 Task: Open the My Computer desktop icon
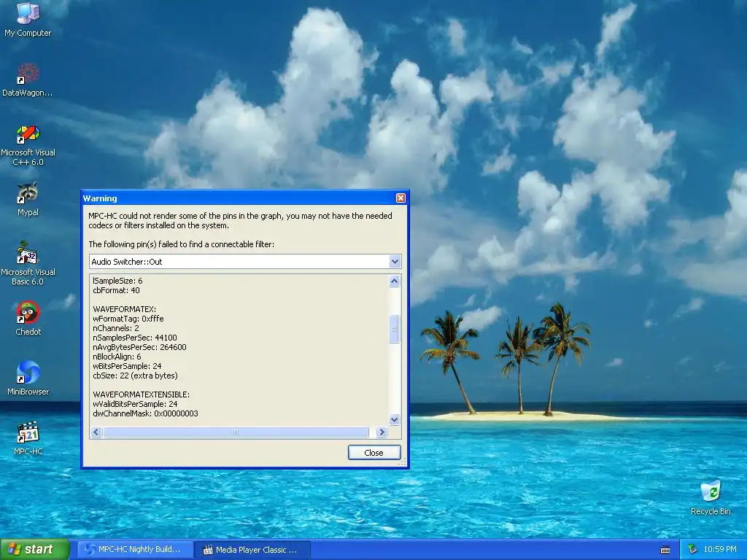point(28,19)
